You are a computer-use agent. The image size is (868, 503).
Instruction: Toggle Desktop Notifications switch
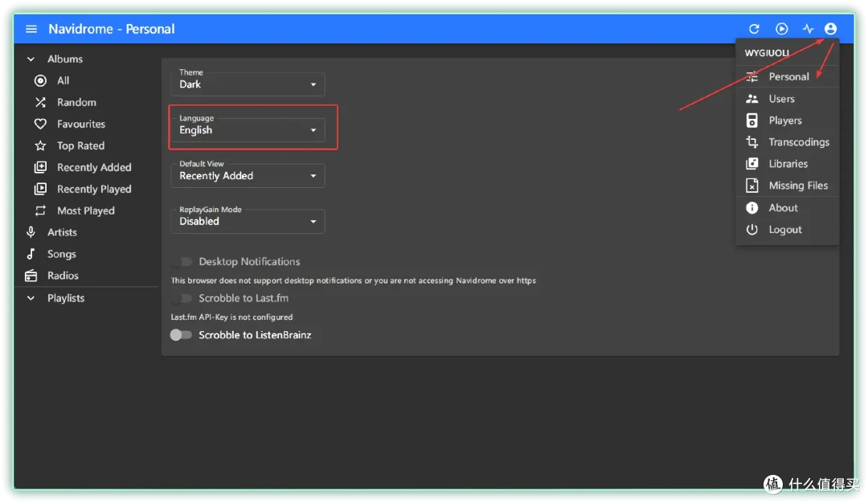click(181, 262)
